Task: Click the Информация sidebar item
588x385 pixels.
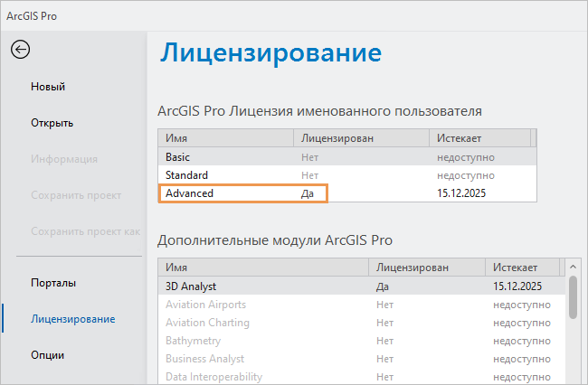Action: [x=64, y=159]
